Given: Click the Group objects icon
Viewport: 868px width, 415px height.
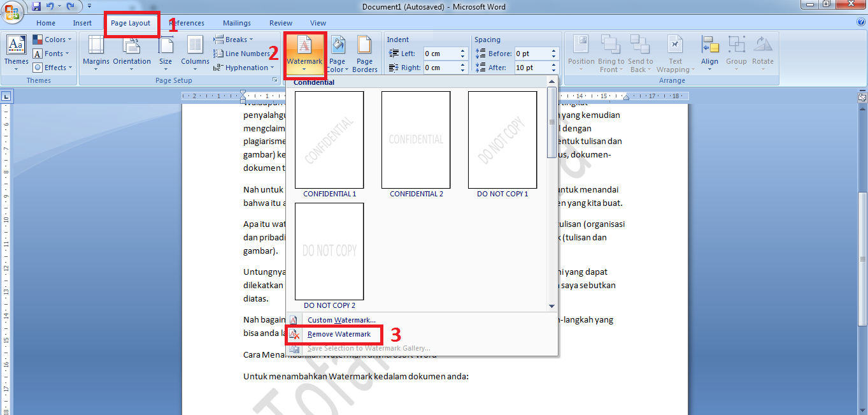Looking at the screenshot, I should tap(736, 45).
